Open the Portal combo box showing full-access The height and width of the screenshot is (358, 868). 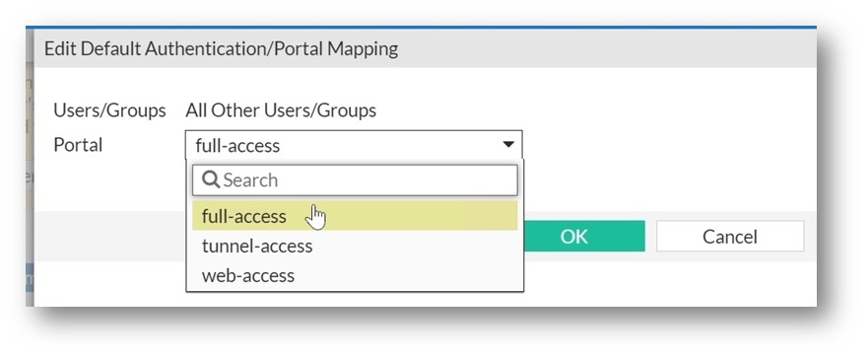coord(354,145)
